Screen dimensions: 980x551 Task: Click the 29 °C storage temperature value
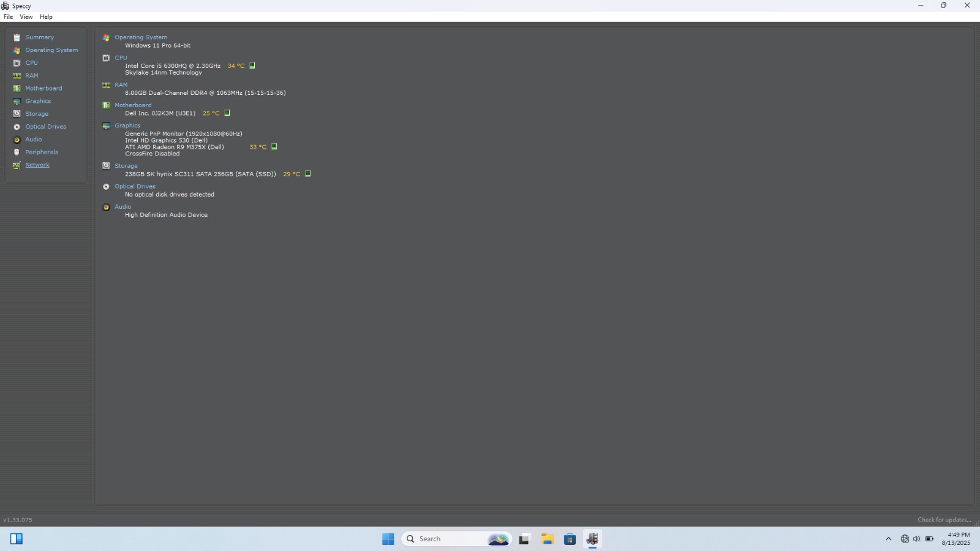click(x=292, y=174)
